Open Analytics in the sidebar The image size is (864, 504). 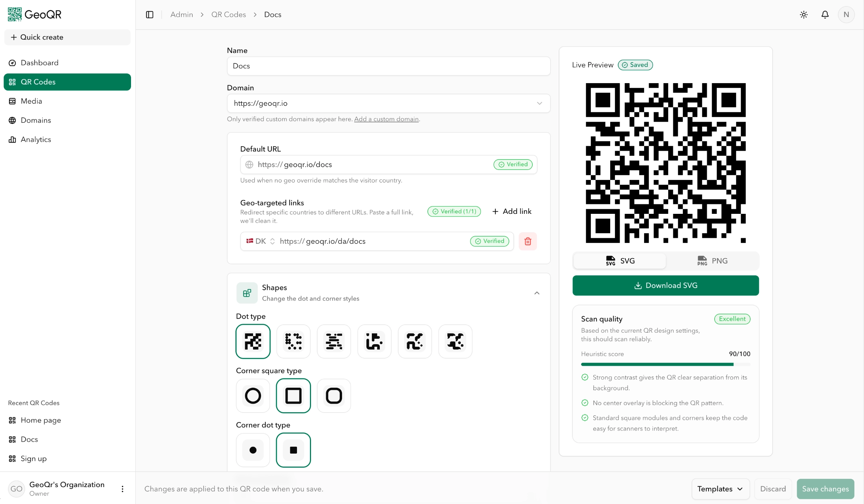pyautogui.click(x=36, y=139)
